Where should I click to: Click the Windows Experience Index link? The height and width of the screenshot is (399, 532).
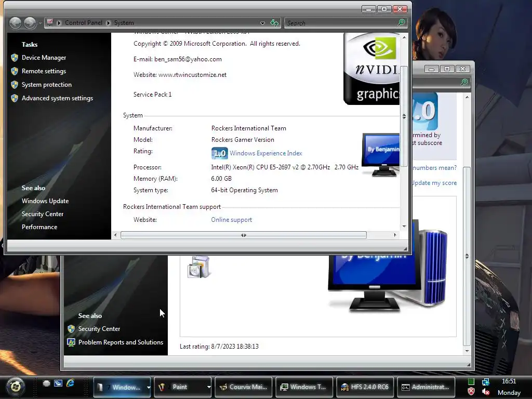[265, 153]
